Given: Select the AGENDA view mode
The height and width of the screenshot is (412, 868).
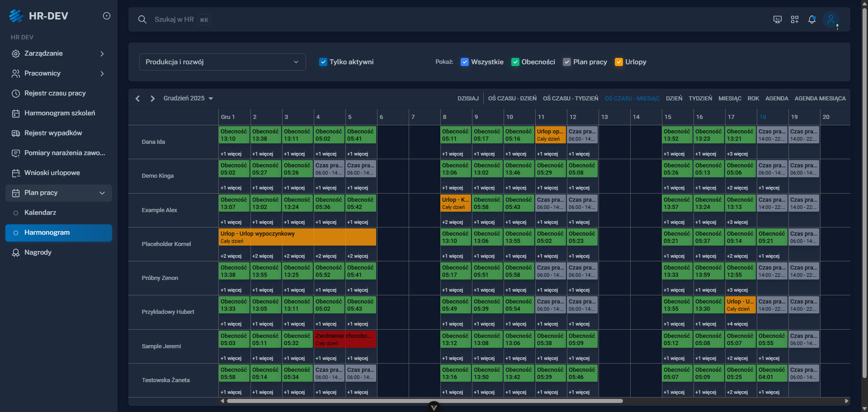Looking at the screenshot, I should tap(777, 98).
